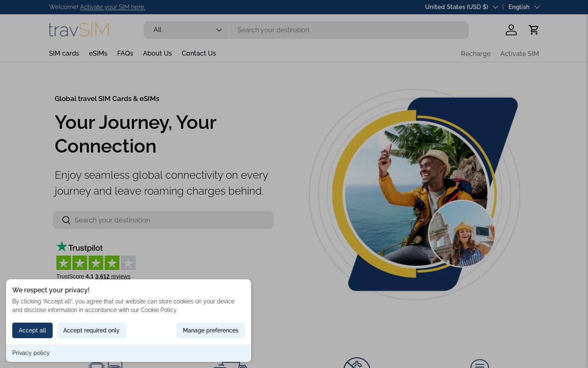Go to FAQs page
Viewport: 588px width, 368px height.
point(125,54)
